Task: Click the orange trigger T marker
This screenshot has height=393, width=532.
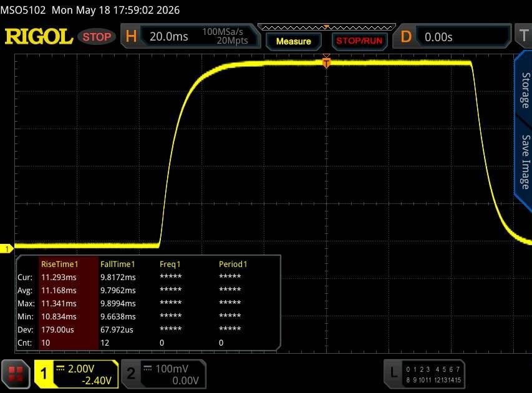Action: point(326,63)
